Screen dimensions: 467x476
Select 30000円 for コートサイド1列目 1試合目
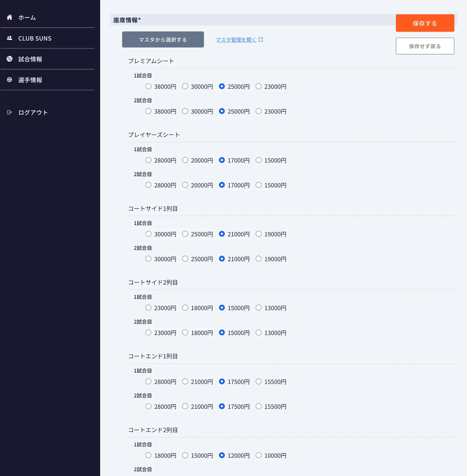[148, 234]
